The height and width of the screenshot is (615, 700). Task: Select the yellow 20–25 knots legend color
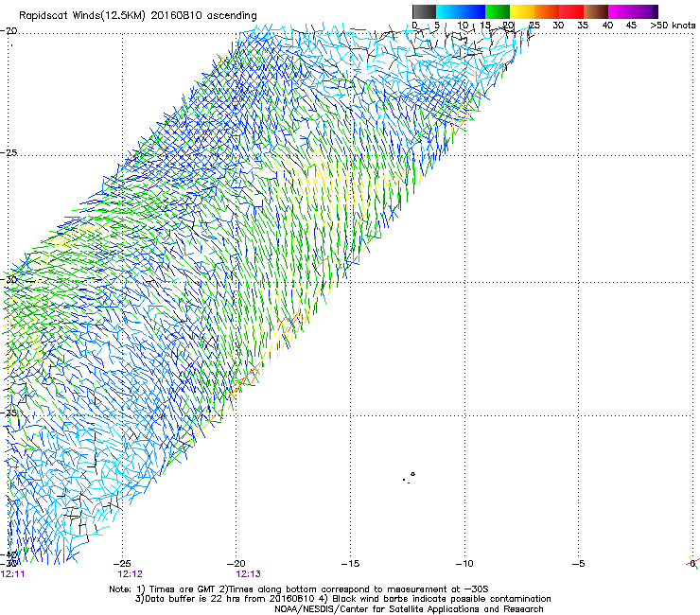pyautogui.click(x=522, y=11)
